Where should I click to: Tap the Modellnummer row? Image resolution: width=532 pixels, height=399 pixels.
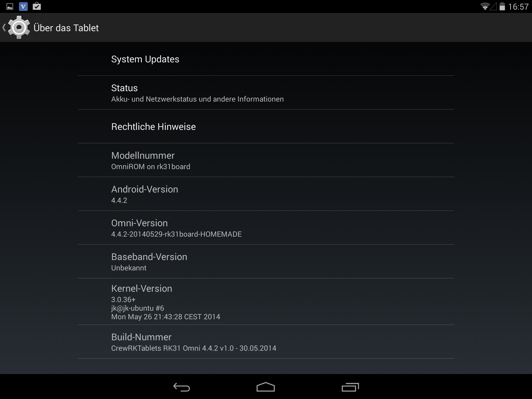click(266, 160)
